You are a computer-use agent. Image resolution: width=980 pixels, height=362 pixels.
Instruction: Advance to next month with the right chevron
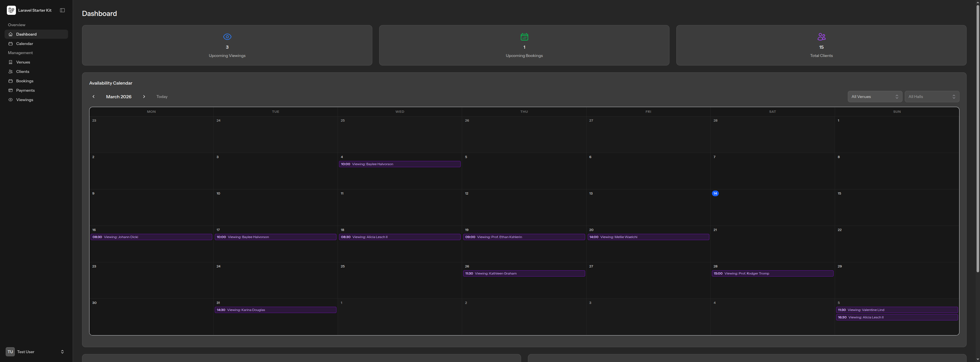point(144,97)
